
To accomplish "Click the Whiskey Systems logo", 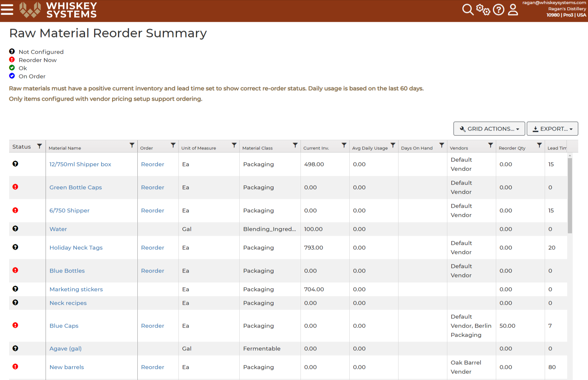I will 58,10.
